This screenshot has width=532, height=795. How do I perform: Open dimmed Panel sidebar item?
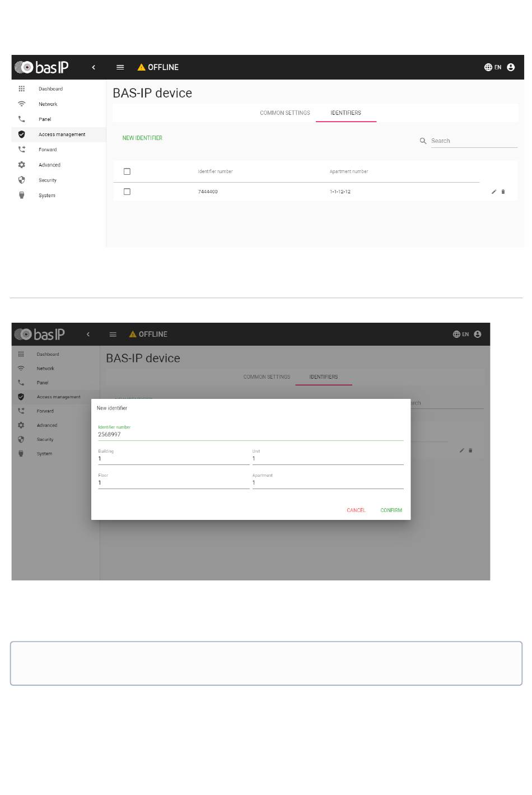point(55,383)
